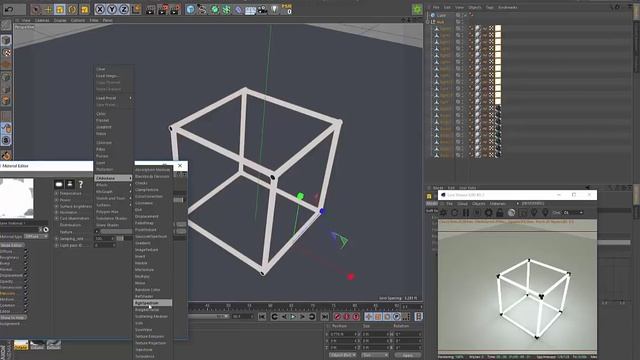Click the green Octane gear icon
Image resolution: width=640 pixels, height=360 pixels.
click(x=417, y=9)
